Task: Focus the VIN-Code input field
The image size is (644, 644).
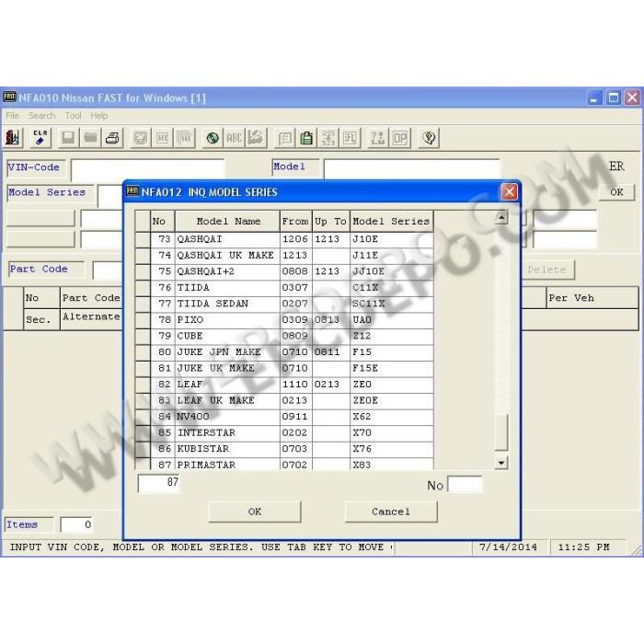Action: pyautogui.click(x=147, y=168)
